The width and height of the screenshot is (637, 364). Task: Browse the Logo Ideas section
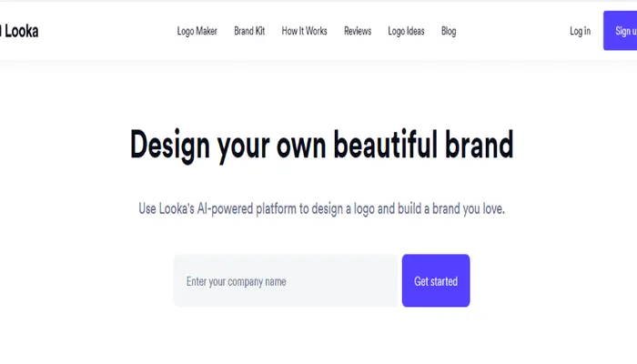[406, 31]
